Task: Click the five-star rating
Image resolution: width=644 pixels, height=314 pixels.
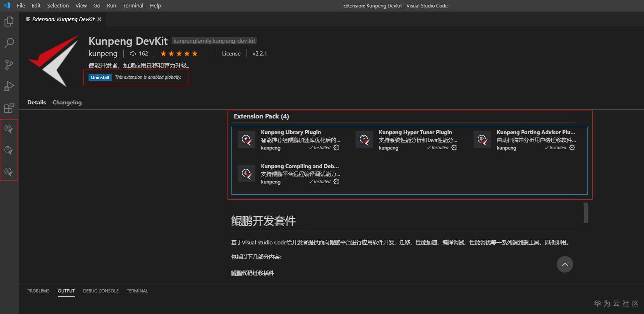Action: [179, 53]
